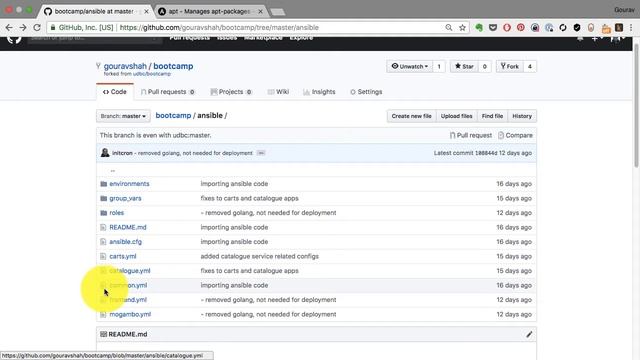Go back with the browser back arrow
This screenshot has width=640, height=360.
pos(9,28)
